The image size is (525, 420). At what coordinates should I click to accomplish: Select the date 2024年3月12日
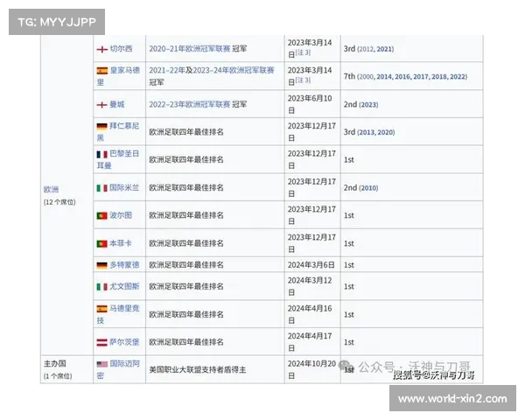pos(310,286)
